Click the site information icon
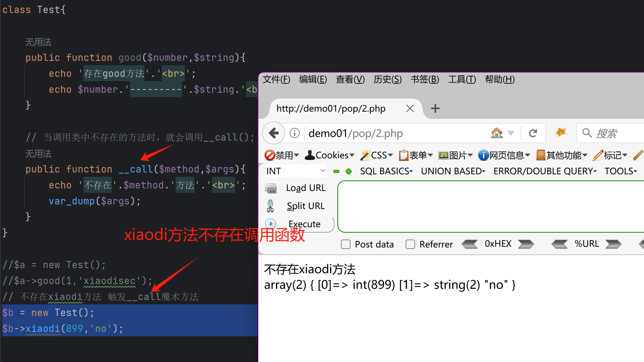Viewport: 644px width, 362px height. coord(295,133)
